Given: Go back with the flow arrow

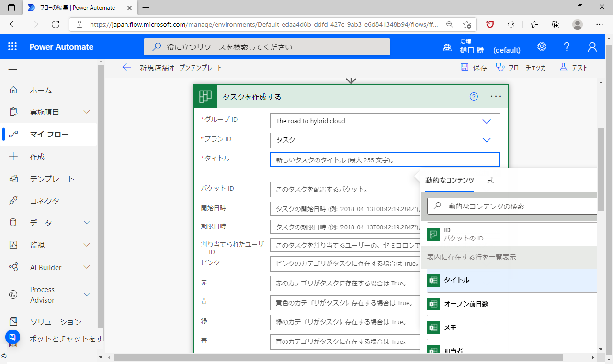Looking at the screenshot, I should click(x=126, y=68).
